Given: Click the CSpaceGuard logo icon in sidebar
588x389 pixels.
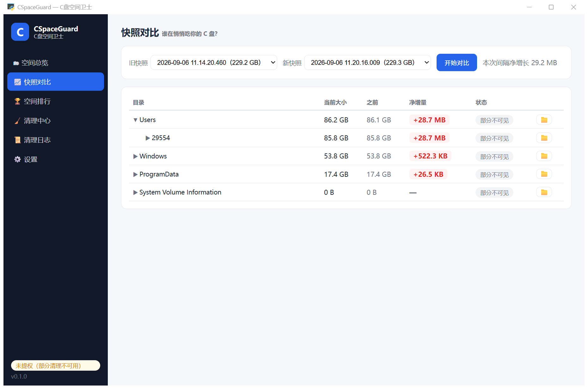Looking at the screenshot, I should pyautogui.click(x=20, y=32).
